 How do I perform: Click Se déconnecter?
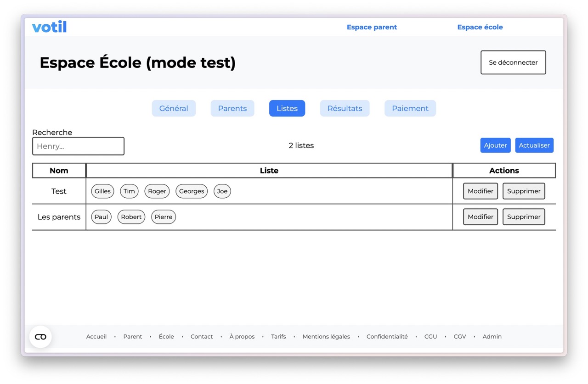(x=513, y=62)
